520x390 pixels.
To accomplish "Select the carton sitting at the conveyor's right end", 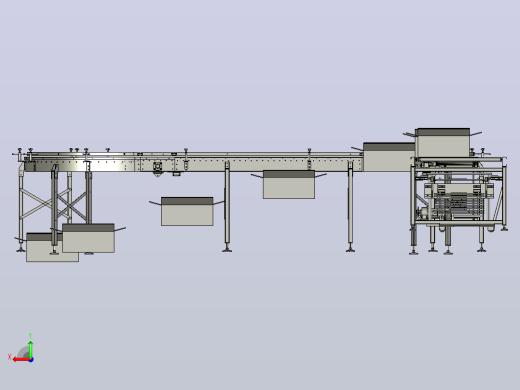I will pyautogui.click(x=389, y=157).
